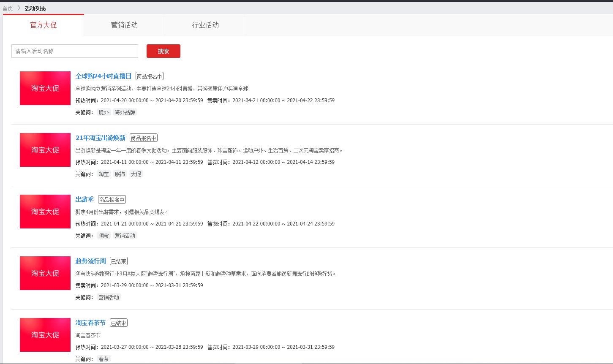Click the activity name input field

click(x=74, y=51)
